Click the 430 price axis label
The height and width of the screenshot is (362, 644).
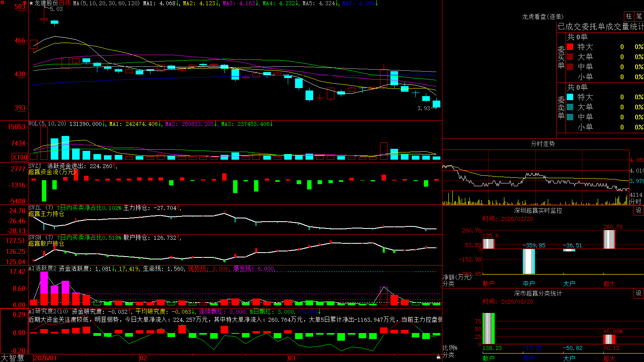click(x=20, y=74)
